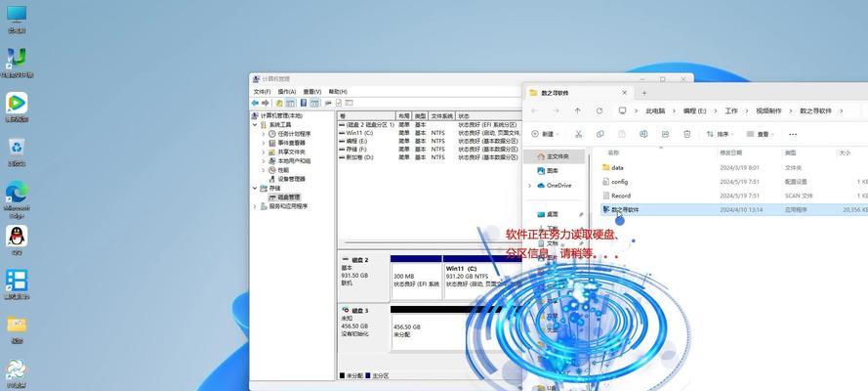The height and width of the screenshot is (391, 868).
Task: Open the 新建 (New) dropdown in File Explorer
Action: click(x=545, y=134)
